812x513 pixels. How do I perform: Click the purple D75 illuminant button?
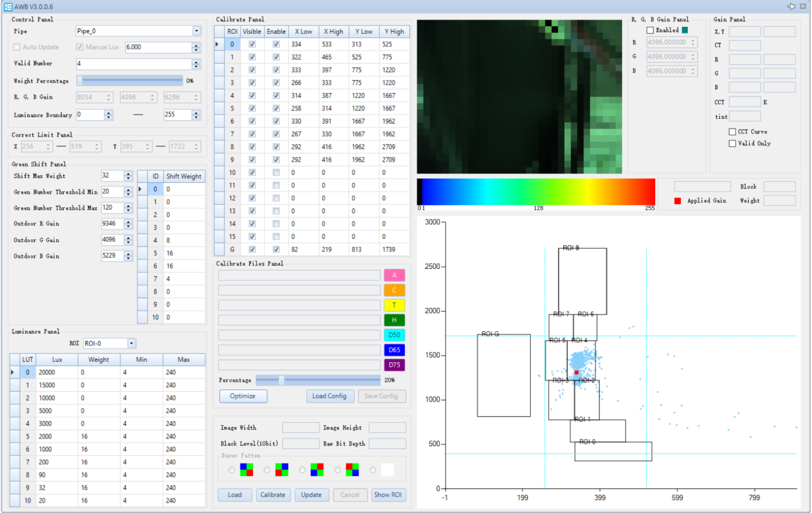coord(394,365)
